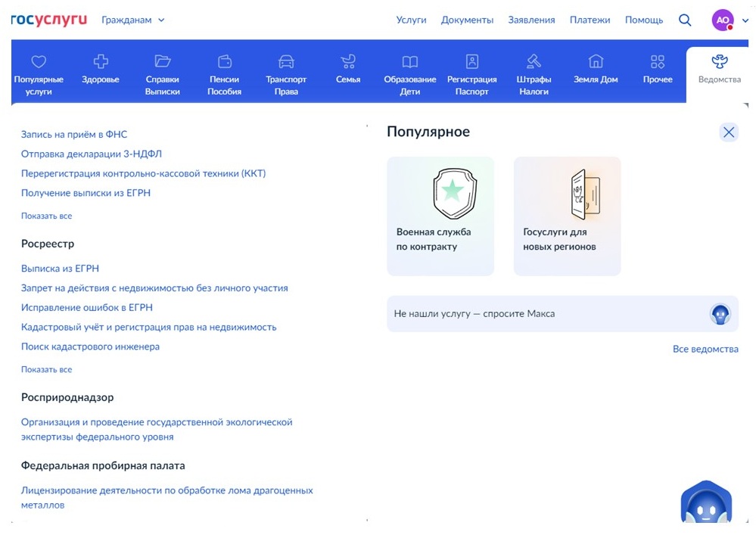Click the search magnifier icon
This screenshot has height=535, width=756.
685,20
